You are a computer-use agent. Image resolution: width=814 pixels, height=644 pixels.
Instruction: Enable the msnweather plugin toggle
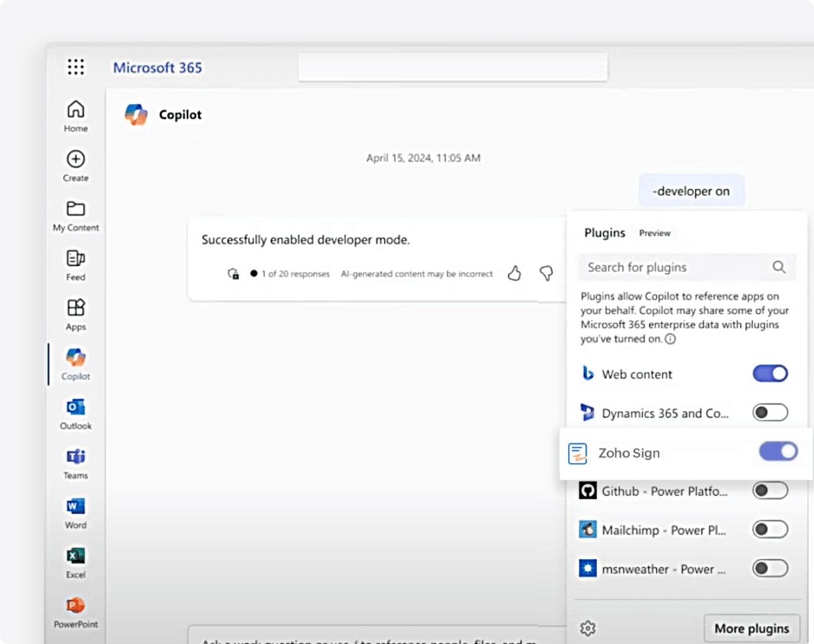click(x=770, y=568)
